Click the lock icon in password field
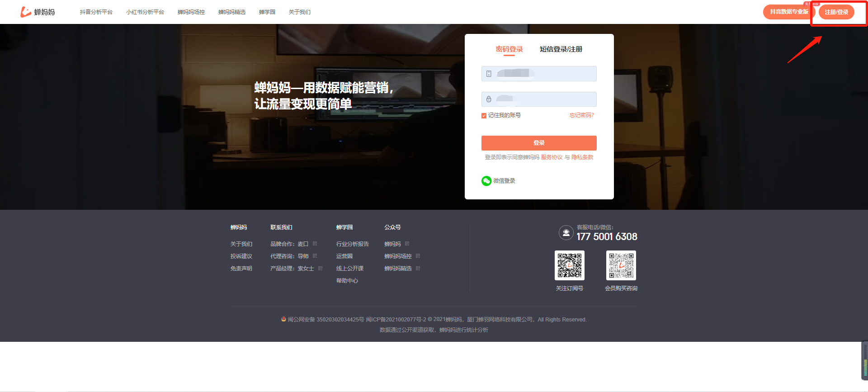 pyautogui.click(x=489, y=99)
